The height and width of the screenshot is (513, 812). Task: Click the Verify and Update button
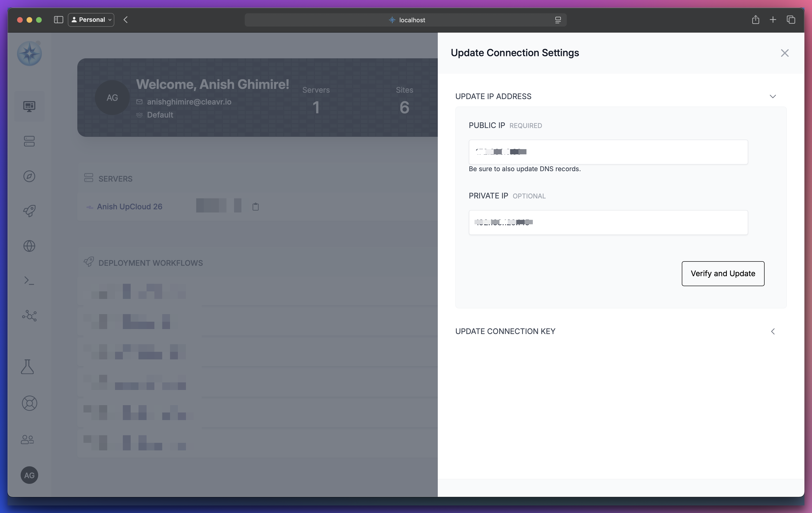pyautogui.click(x=723, y=274)
